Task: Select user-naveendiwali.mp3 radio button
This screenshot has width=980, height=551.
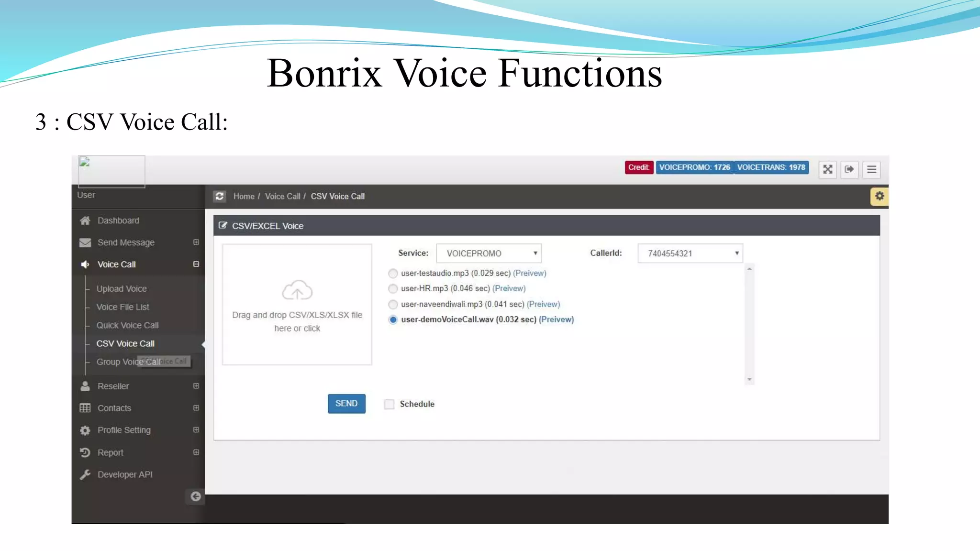Action: tap(393, 304)
